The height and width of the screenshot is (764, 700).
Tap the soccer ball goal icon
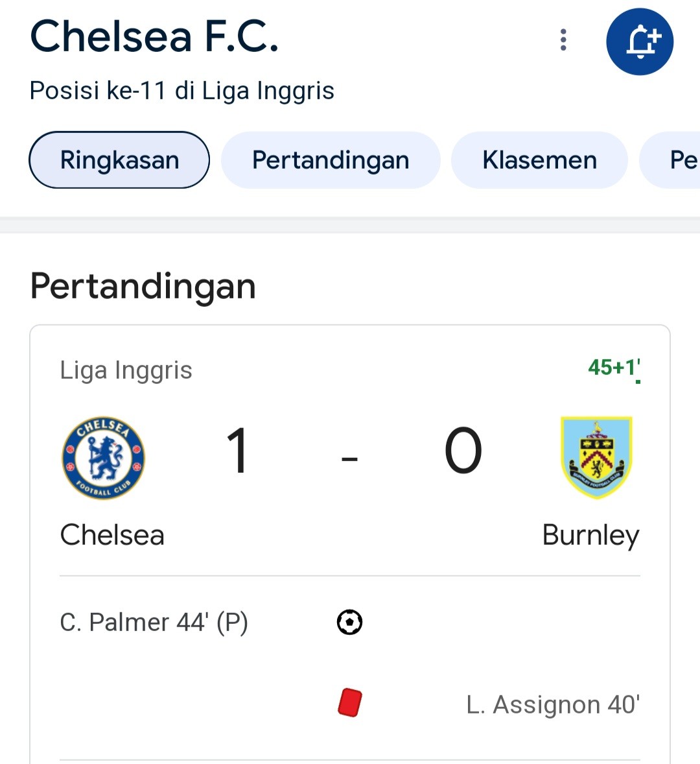click(x=349, y=622)
